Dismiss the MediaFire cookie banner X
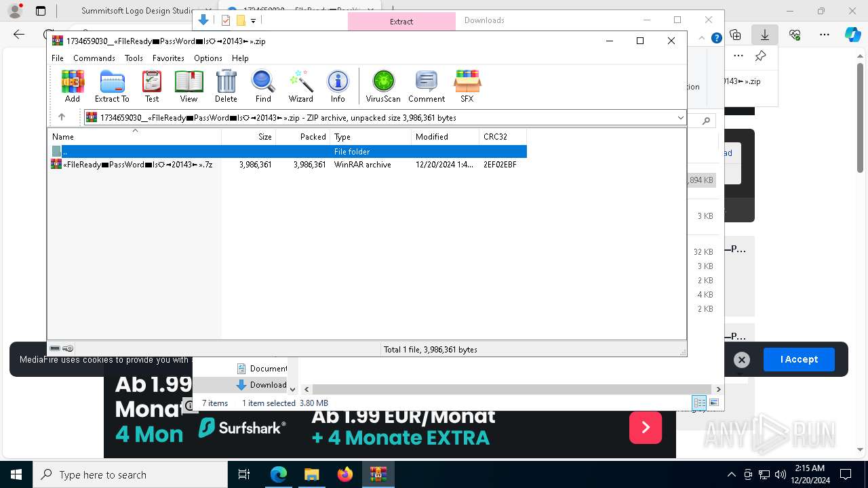Screen dimensions: 868x488 pyautogui.click(x=742, y=360)
